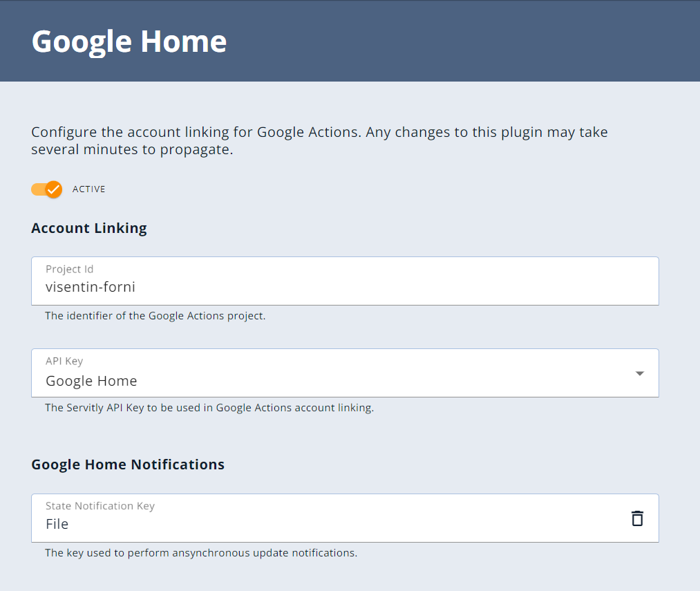Expand the API Key dropdown arrow
The height and width of the screenshot is (591, 700).
pos(639,373)
